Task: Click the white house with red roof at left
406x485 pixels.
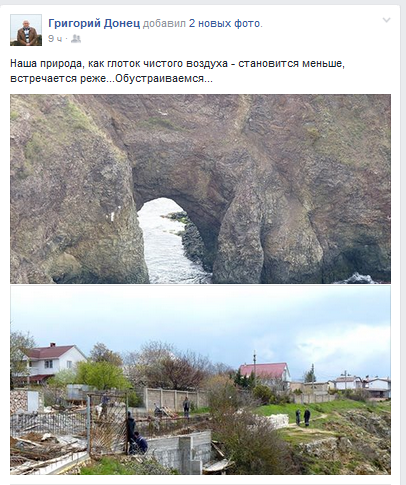Action: (x=50, y=363)
